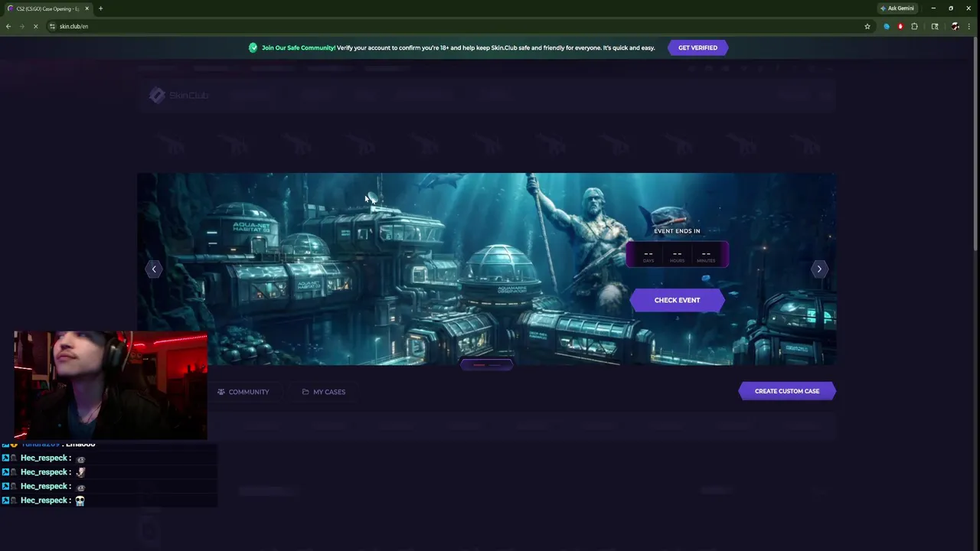Click the CREATE CUSTOM CASE button
The width and height of the screenshot is (980, 551).
point(787,391)
